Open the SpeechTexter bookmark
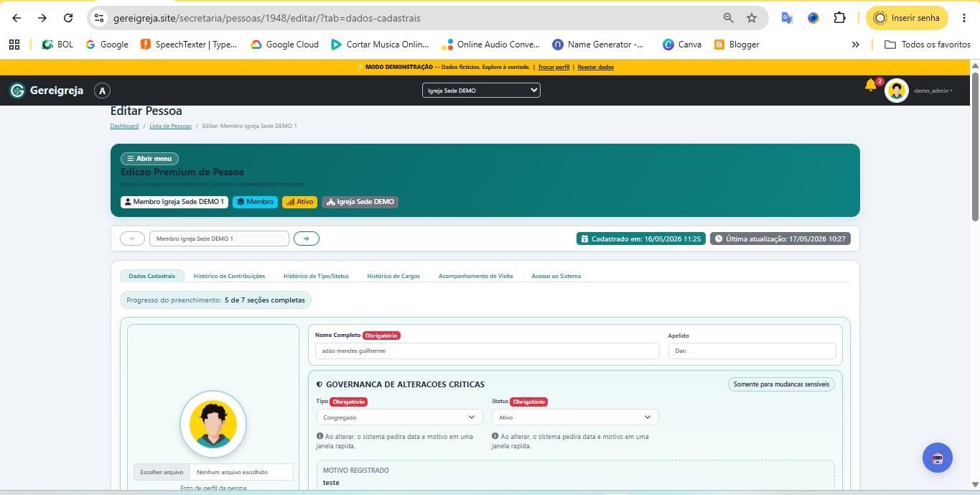 [189, 45]
